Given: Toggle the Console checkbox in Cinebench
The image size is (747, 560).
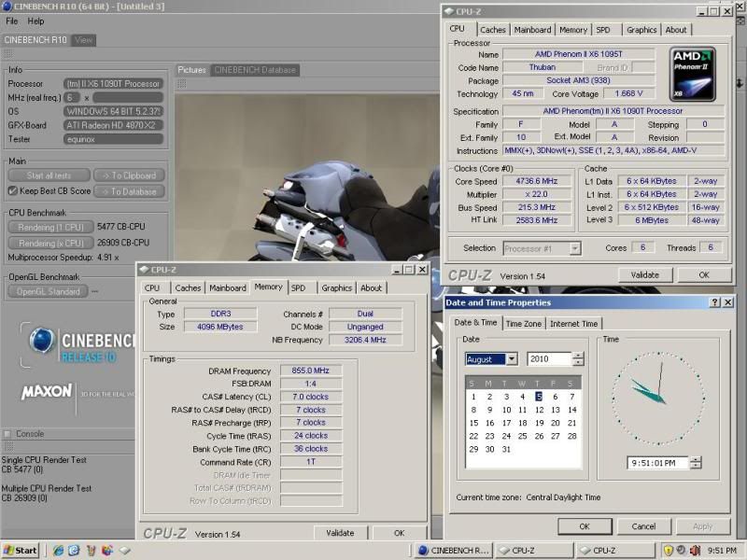Looking at the screenshot, I should [x=7, y=434].
